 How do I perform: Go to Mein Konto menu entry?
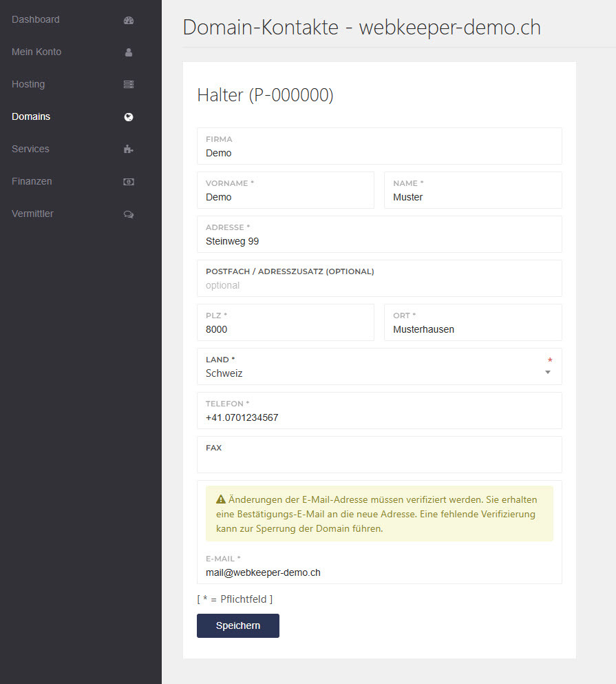click(36, 52)
